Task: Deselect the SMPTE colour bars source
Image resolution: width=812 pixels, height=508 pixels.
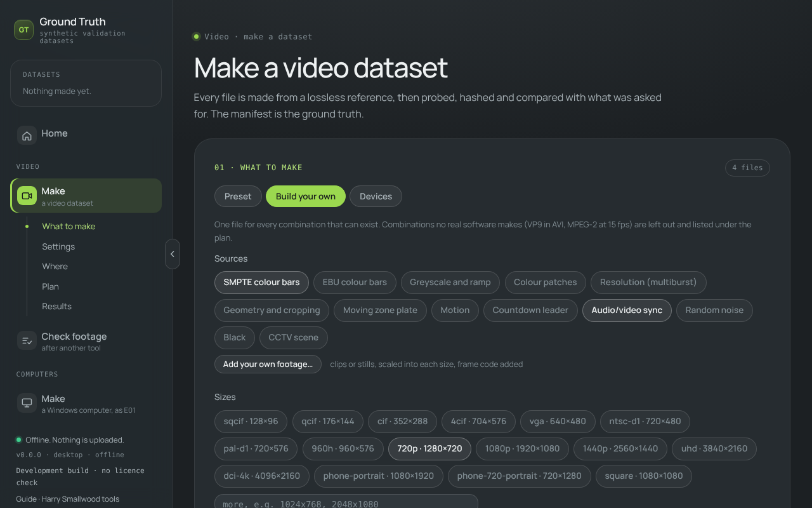Action: pos(261,283)
